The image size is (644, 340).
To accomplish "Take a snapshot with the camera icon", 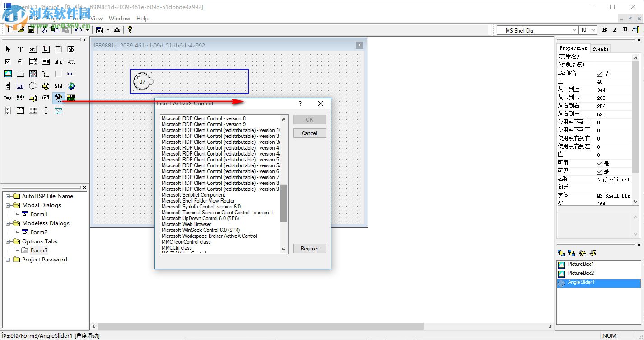I will (117, 29).
